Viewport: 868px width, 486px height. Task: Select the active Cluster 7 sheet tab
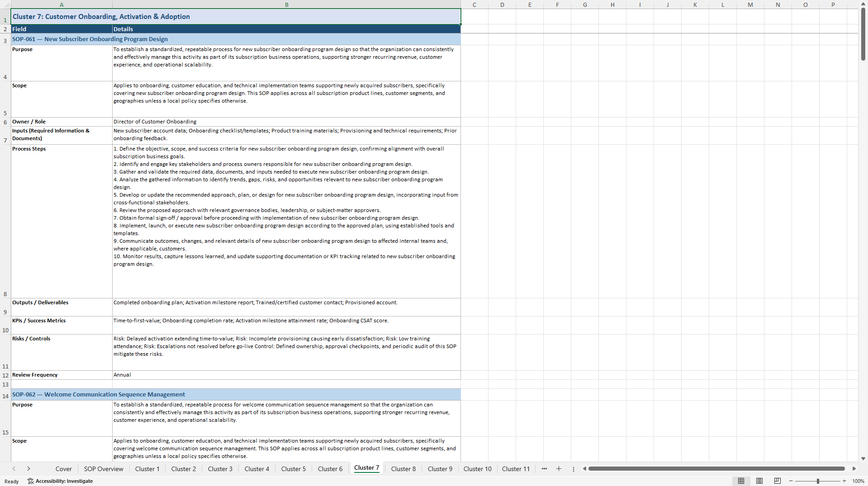coord(367,468)
